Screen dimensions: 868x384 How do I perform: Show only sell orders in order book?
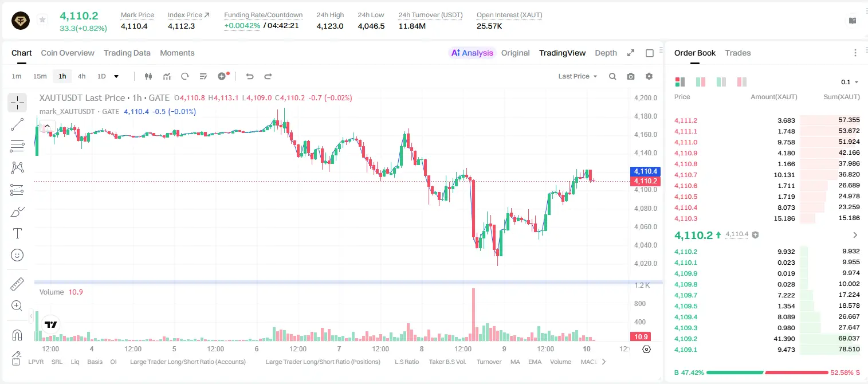click(x=743, y=82)
